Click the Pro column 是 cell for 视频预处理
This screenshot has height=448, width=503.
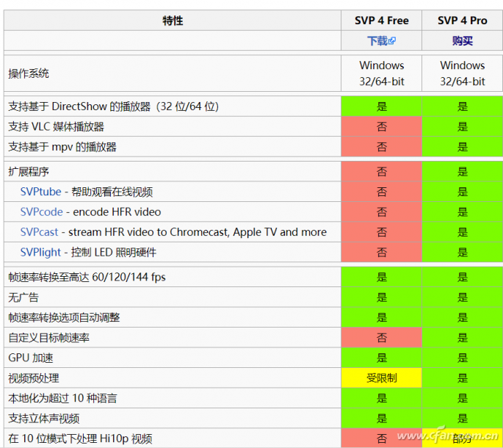pos(463,378)
